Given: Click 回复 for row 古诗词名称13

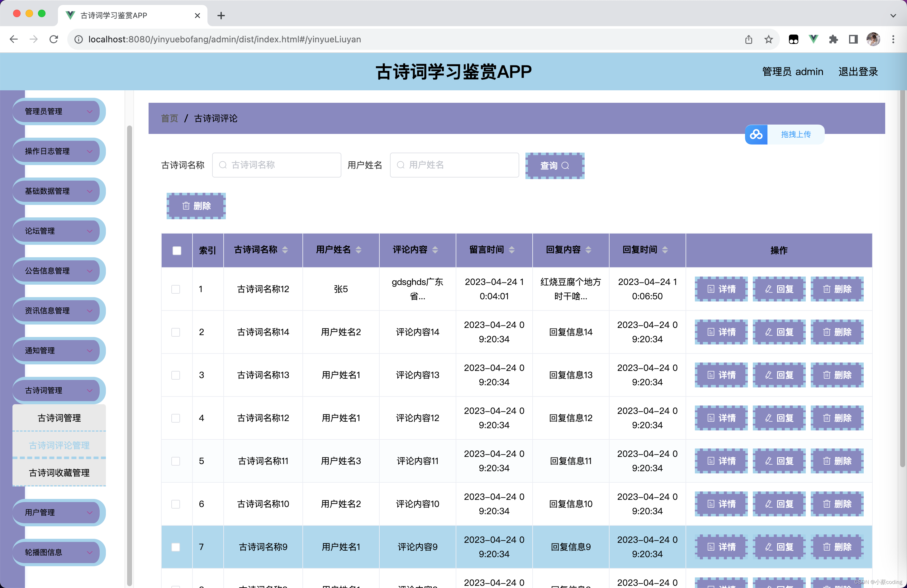Looking at the screenshot, I should click(779, 375).
